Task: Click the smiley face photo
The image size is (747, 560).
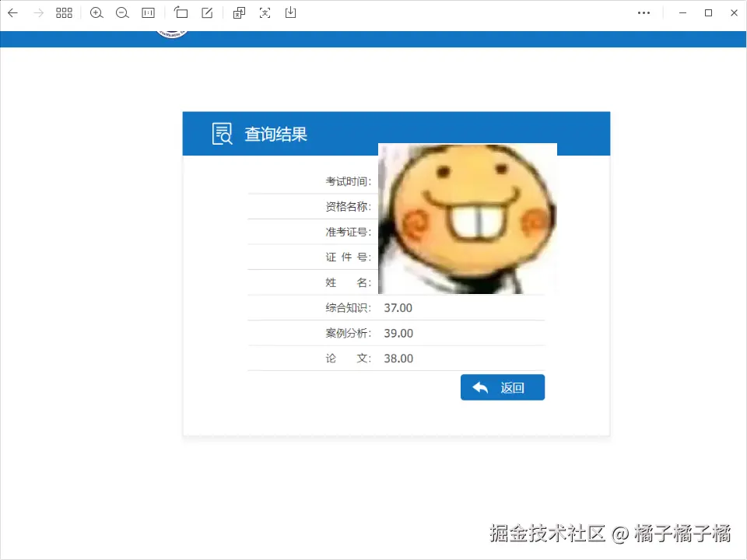Action: (467, 218)
